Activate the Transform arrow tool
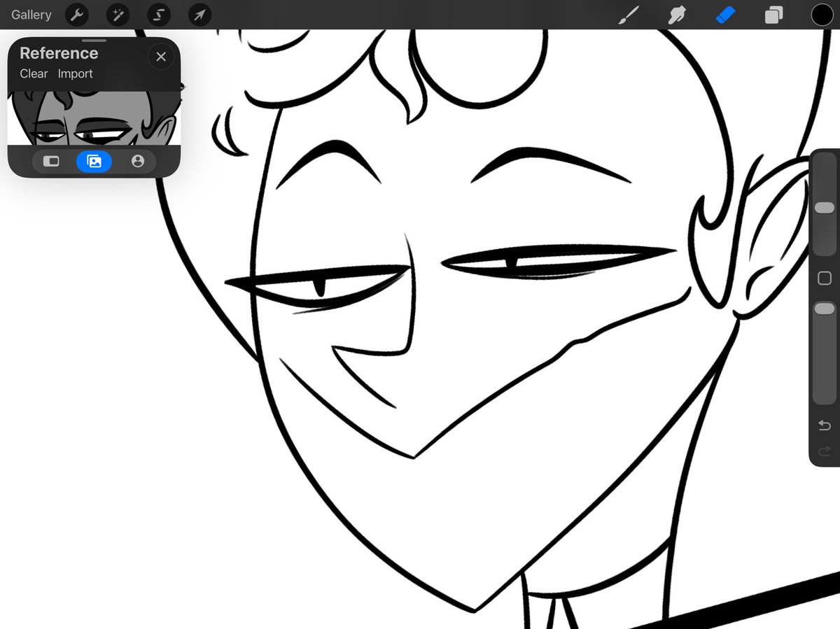The height and width of the screenshot is (629, 840). (200, 15)
